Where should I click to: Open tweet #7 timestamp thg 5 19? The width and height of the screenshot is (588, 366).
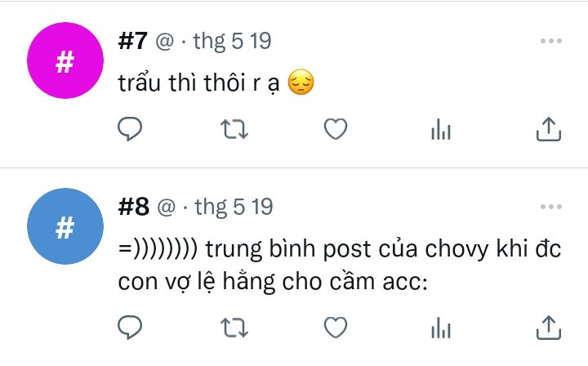[x=232, y=41]
